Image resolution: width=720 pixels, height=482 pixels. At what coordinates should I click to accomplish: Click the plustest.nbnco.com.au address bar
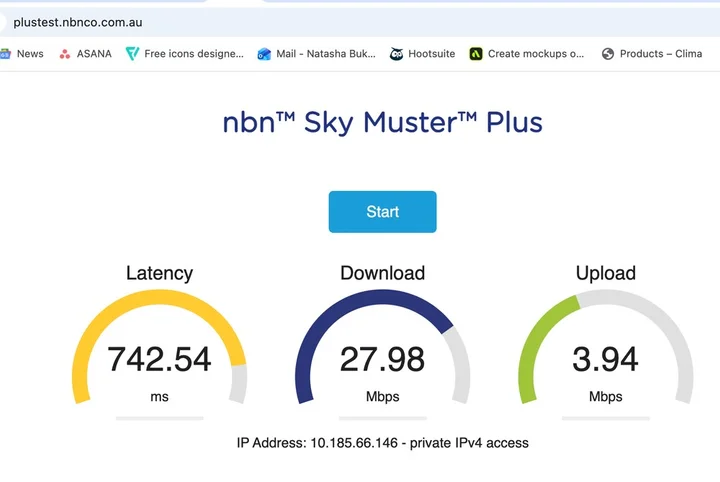[x=360, y=22]
